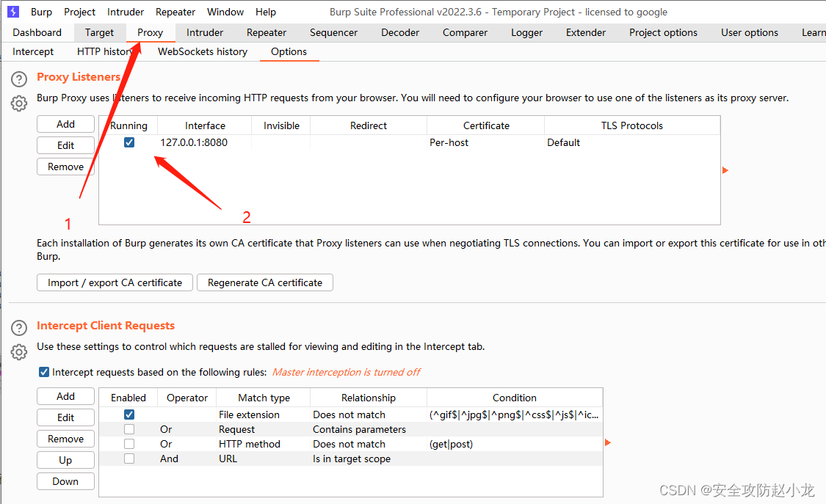The height and width of the screenshot is (504, 826).
Task: Go to the Sequencer tab
Action: (333, 32)
